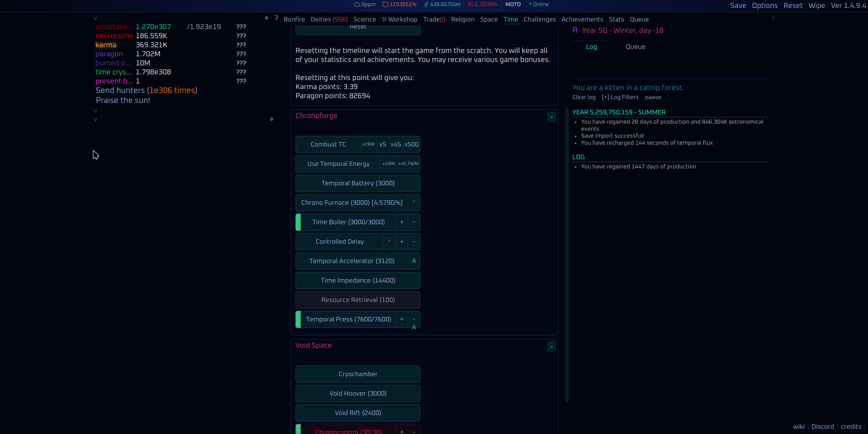
Task: Click the Time Boiler progress bar
Action: (x=298, y=222)
